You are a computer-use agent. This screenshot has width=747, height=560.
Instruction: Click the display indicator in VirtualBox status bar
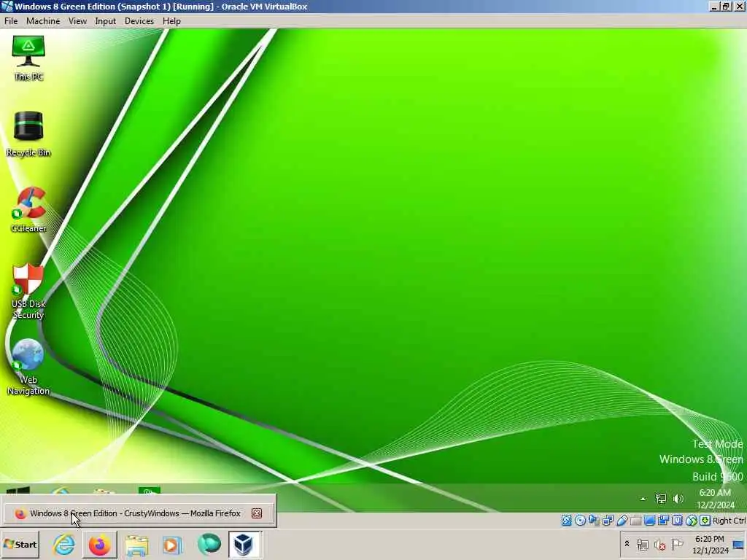click(x=649, y=521)
